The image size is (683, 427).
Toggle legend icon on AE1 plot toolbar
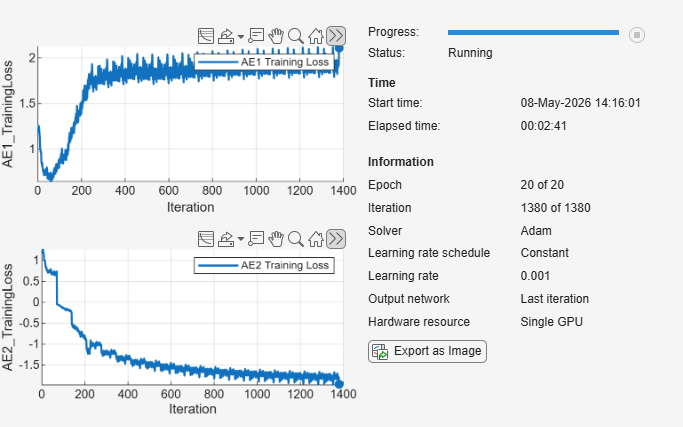click(206, 36)
